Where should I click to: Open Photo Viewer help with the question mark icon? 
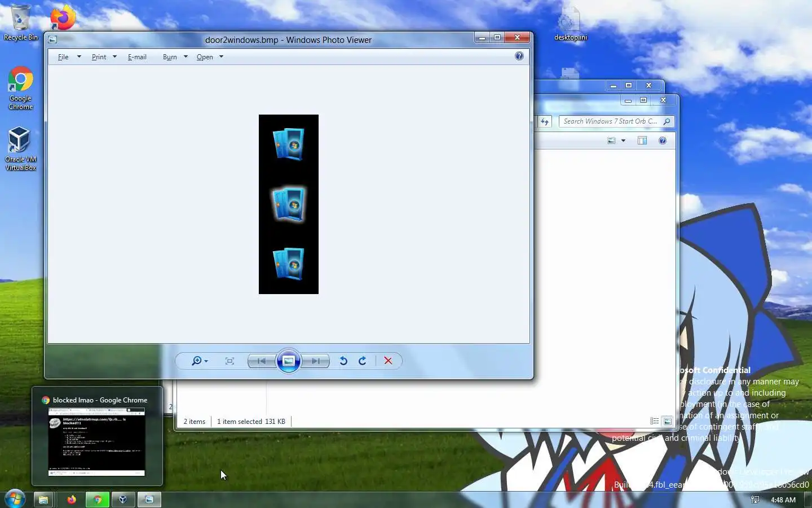coord(519,56)
